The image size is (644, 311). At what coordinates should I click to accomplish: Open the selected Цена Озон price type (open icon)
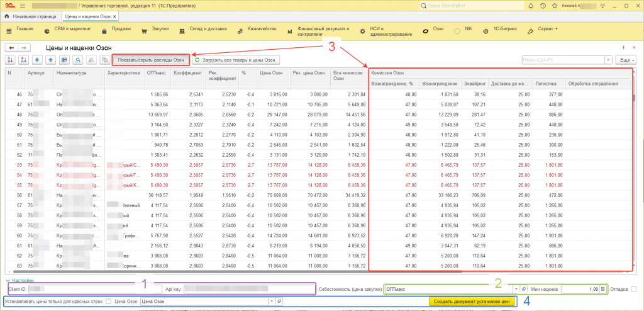pos(279,302)
